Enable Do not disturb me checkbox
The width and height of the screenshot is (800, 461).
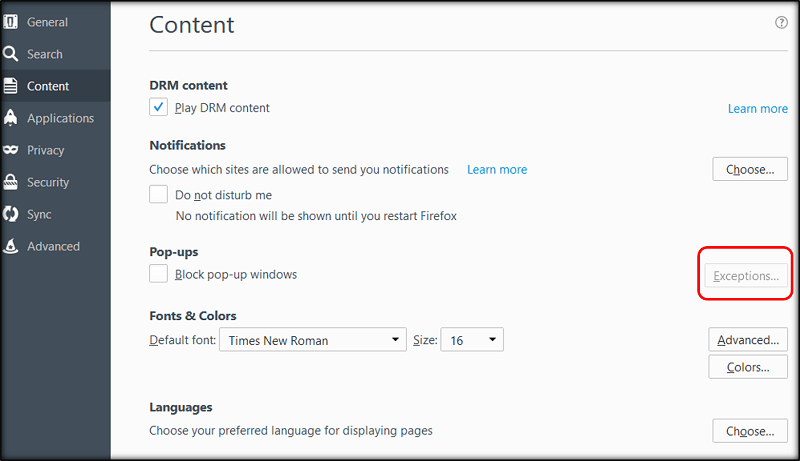pos(159,195)
